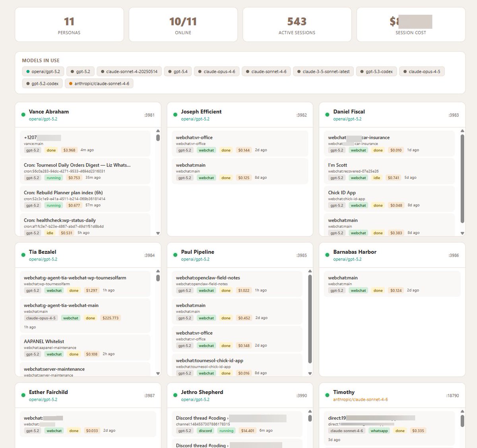Open webchat:g-agent-tia-webchat-wp-tournesolfarm session

point(85,284)
